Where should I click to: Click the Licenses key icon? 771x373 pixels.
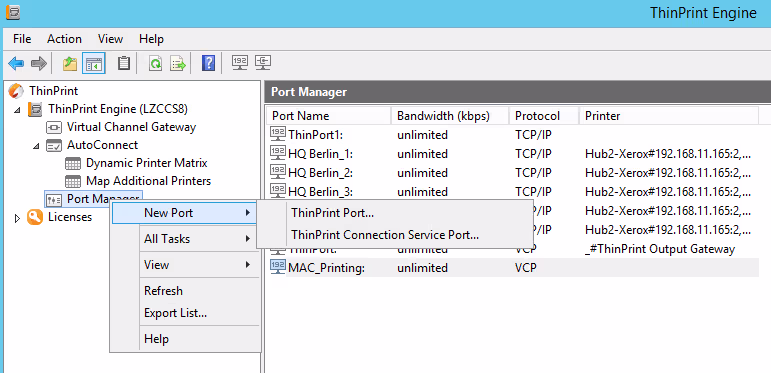(x=35, y=217)
